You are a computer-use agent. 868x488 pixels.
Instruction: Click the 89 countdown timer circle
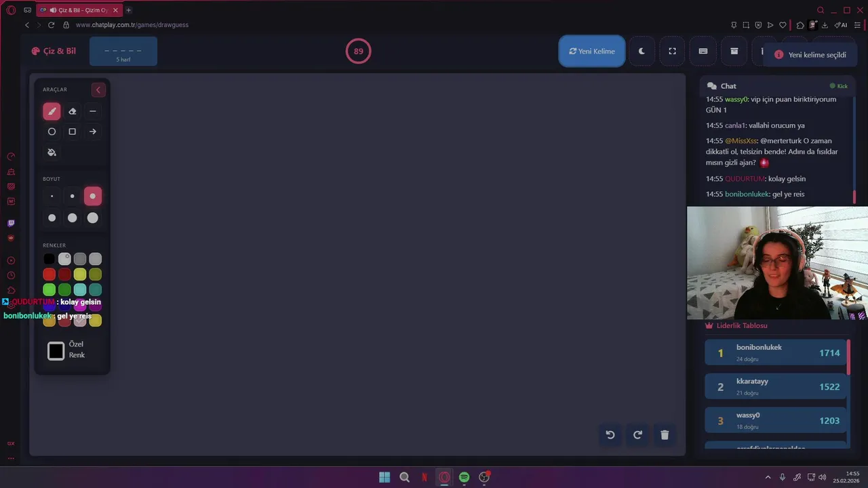point(358,52)
